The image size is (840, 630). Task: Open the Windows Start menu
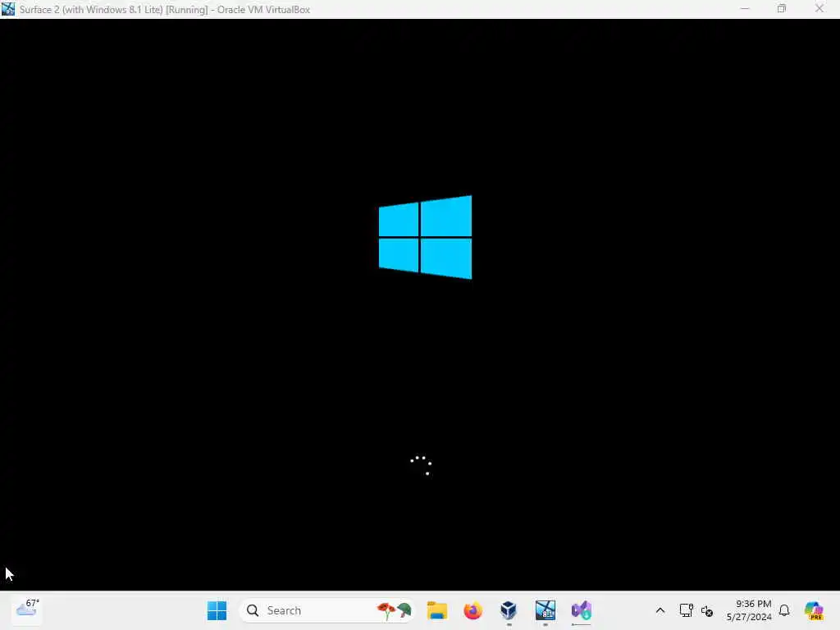[217, 610]
